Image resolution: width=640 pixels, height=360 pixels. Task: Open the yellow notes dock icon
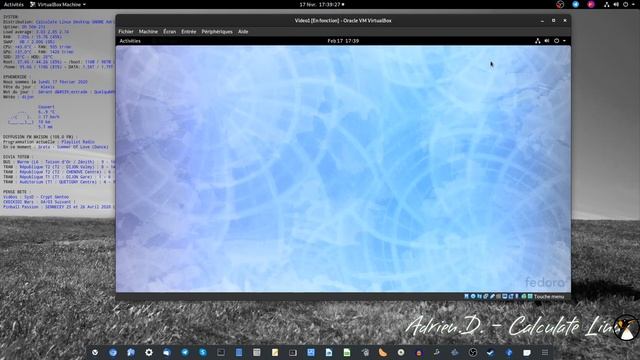(x=275, y=353)
